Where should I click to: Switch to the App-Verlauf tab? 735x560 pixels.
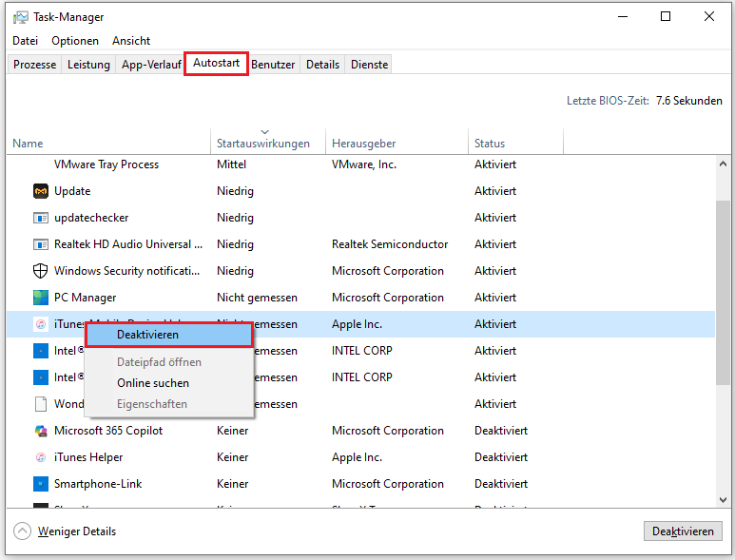[151, 65]
